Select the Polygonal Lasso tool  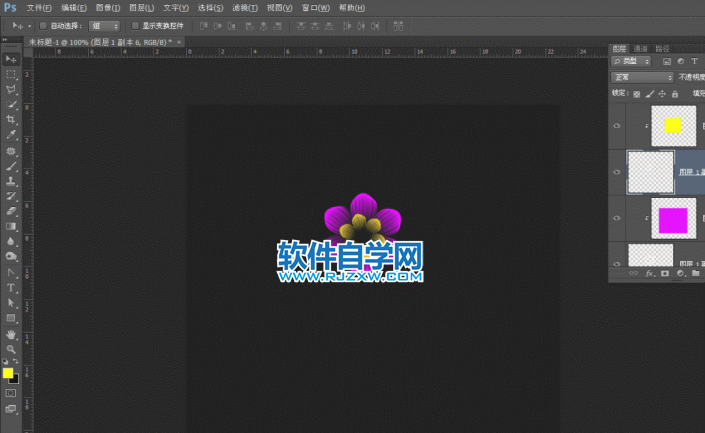tap(11, 89)
